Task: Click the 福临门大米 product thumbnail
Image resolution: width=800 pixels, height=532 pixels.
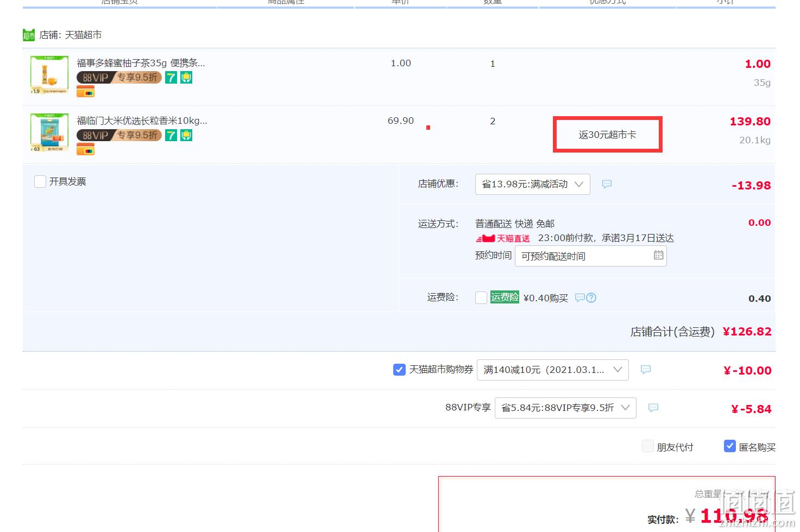Action: [49, 132]
